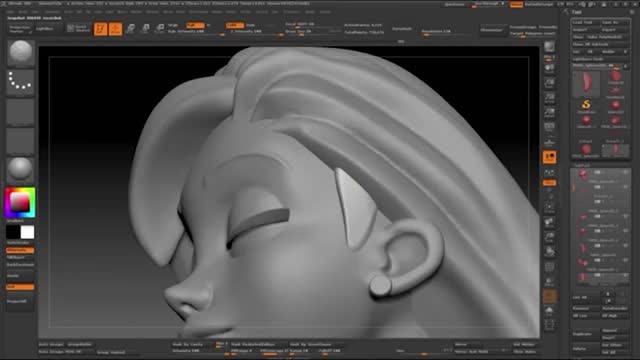The height and width of the screenshot is (360, 640).
Task: Click QuickSave in the title bar
Action: pos(454,4)
